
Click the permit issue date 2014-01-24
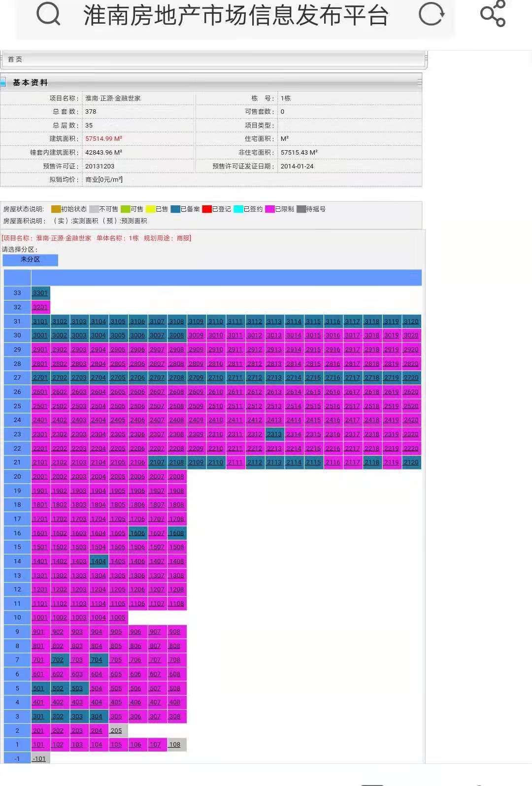coord(297,166)
